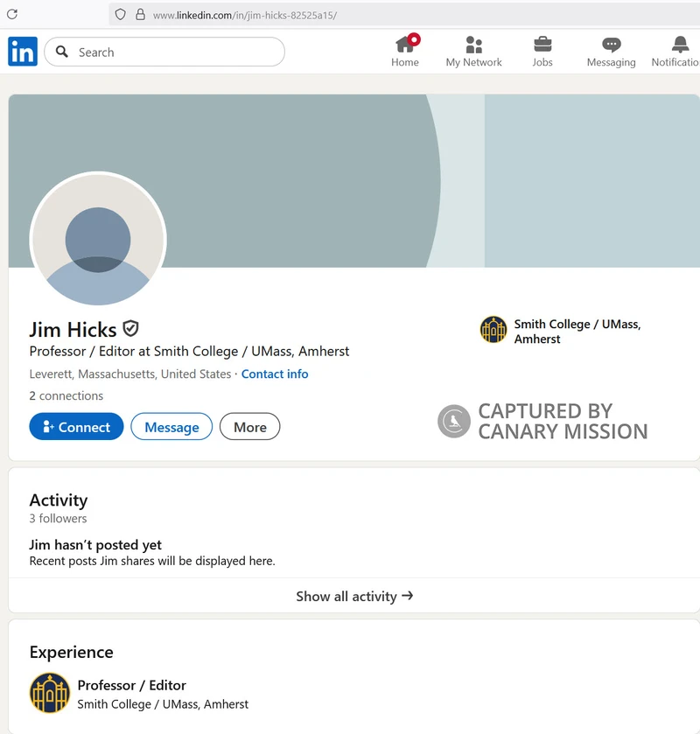700x734 pixels.
Task: Open the tracking protection shield icon
Action: coord(121,15)
